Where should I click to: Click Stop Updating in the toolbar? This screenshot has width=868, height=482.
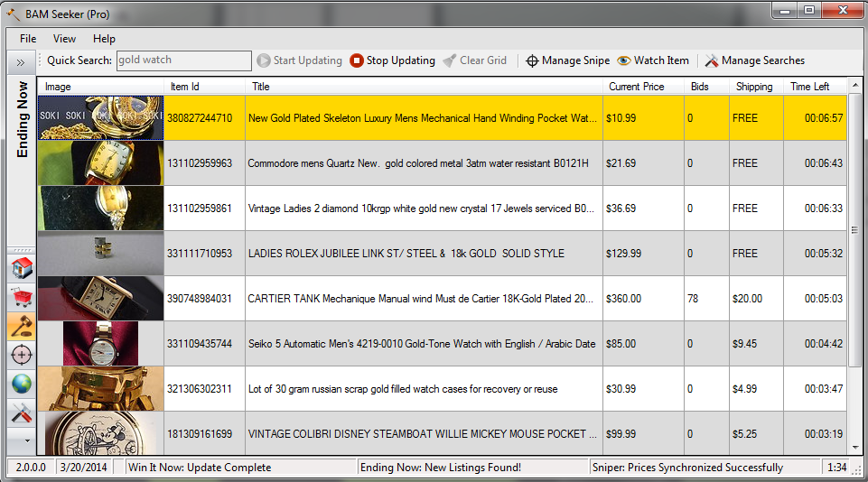pyautogui.click(x=392, y=60)
